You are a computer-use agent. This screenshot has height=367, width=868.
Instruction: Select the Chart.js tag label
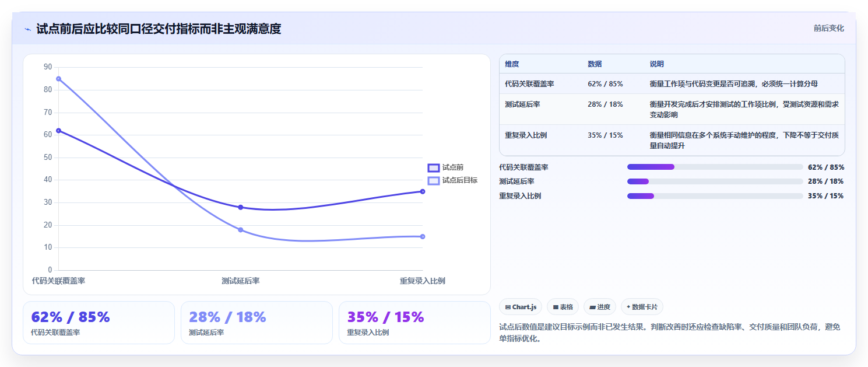click(x=525, y=307)
